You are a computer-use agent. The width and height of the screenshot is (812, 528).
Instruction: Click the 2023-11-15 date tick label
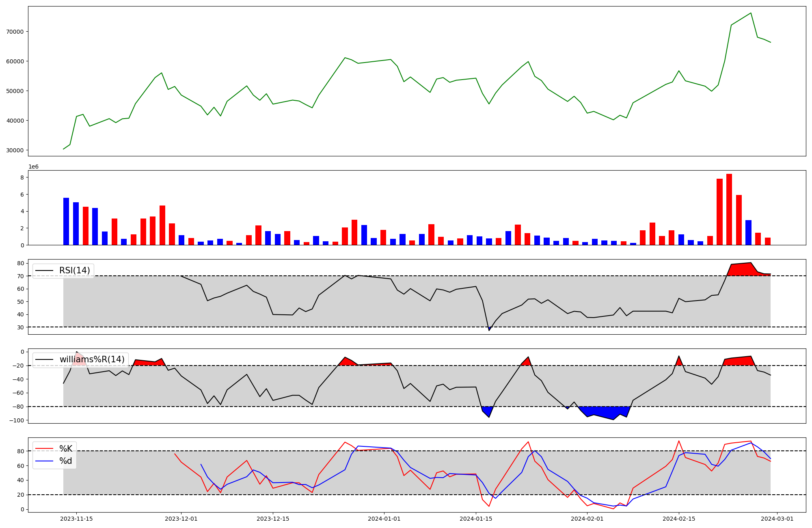coord(76,519)
